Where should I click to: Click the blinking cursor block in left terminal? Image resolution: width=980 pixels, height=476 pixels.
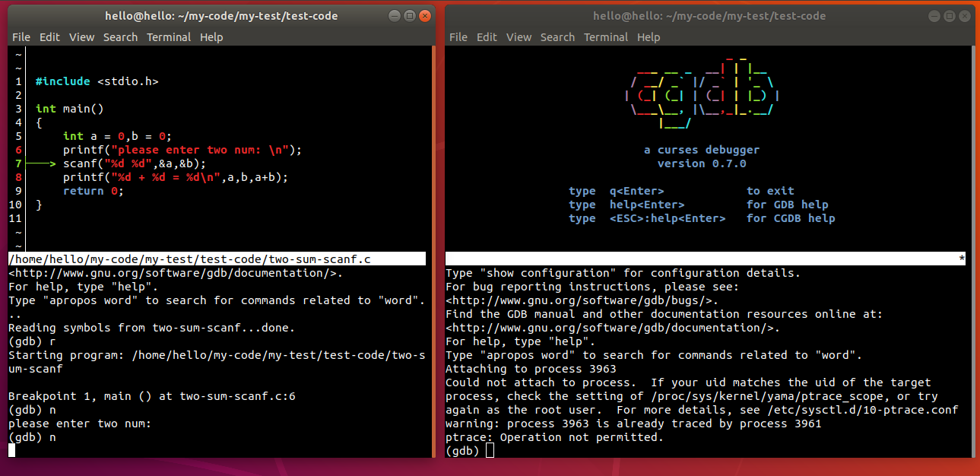click(x=11, y=450)
